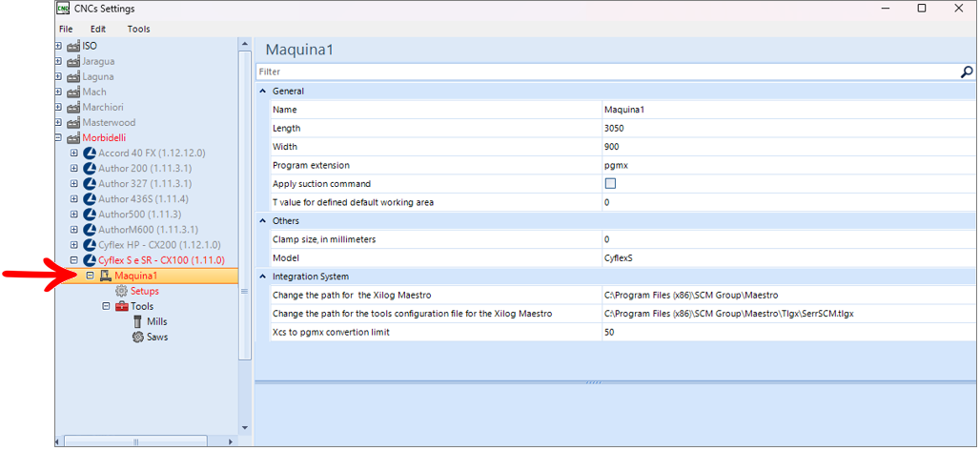Image resolution: width=980 pixels, height=451 pixels.
Task: Collapse the Integration System section
Action: (262, 277)
